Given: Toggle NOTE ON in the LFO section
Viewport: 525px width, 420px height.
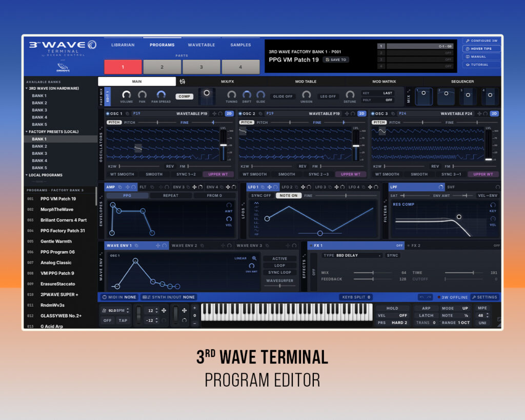Looking at the screenshot, I should 288,195.
